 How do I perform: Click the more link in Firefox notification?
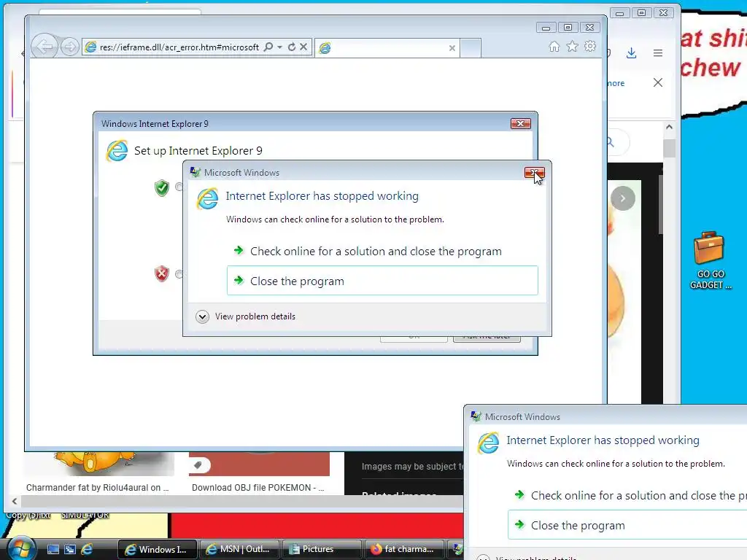coord(616,83)
